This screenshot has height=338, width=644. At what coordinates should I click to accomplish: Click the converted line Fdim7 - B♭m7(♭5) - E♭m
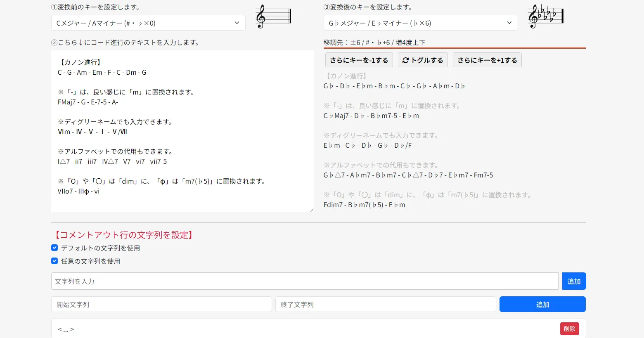coord(364,205)
